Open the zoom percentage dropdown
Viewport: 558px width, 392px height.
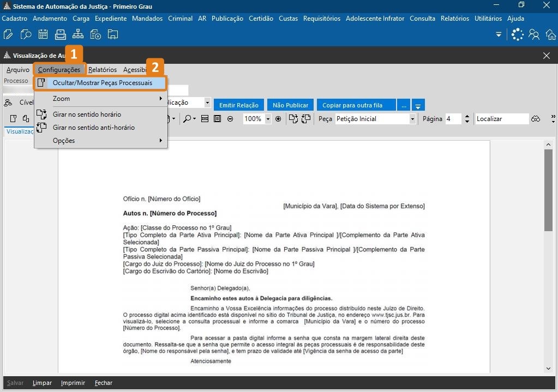[268, 119]
